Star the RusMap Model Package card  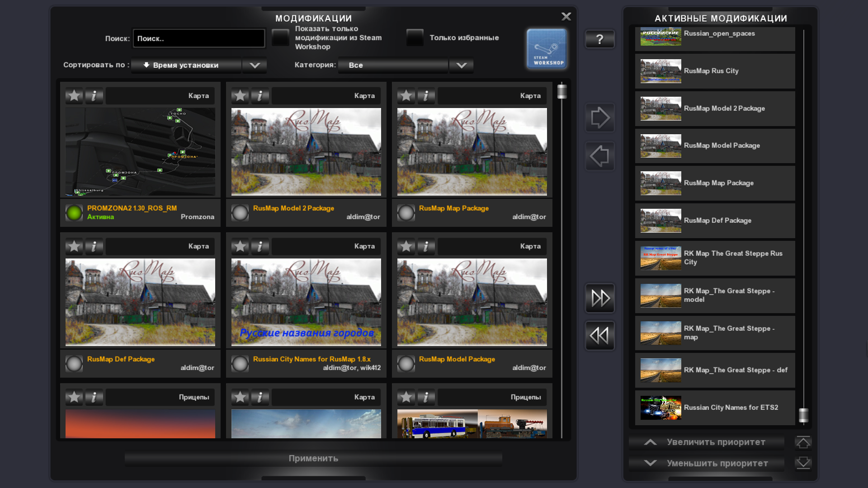click(406, 246)
